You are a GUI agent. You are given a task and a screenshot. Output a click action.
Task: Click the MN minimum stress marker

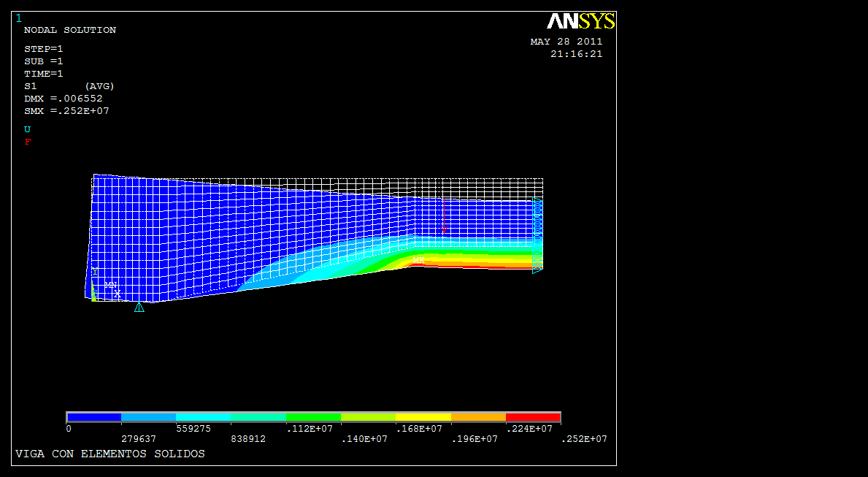click(110, 284)
